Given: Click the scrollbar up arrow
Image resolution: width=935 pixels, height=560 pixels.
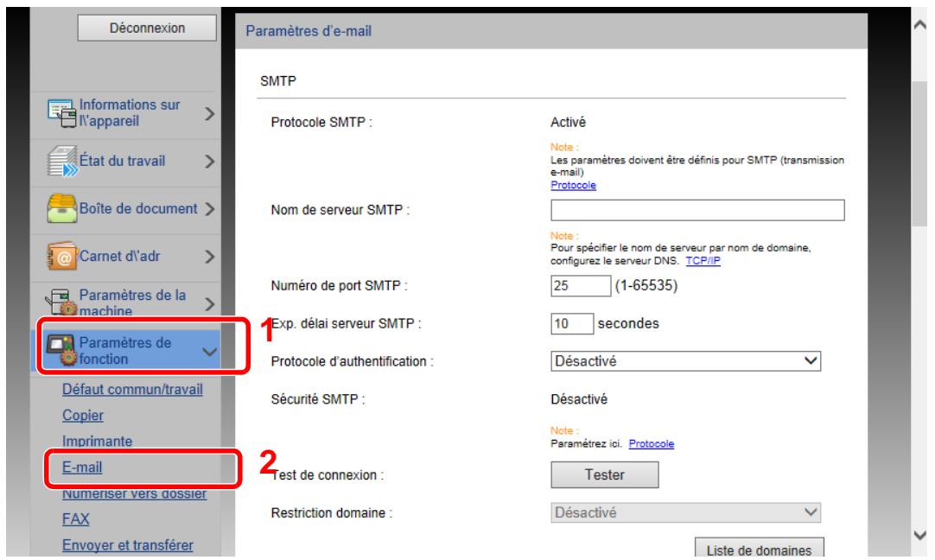Looking at the screenshot, I should 920,24.
